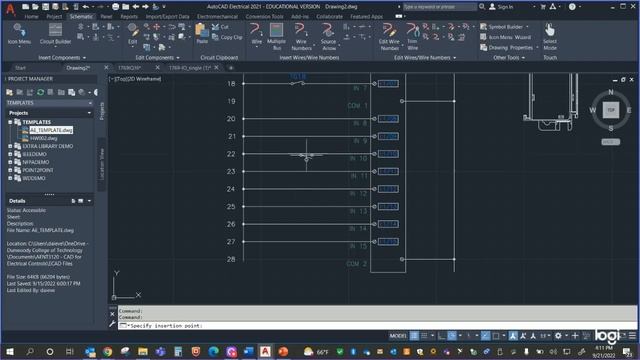Open the status bar customization menu

[632, 336]
